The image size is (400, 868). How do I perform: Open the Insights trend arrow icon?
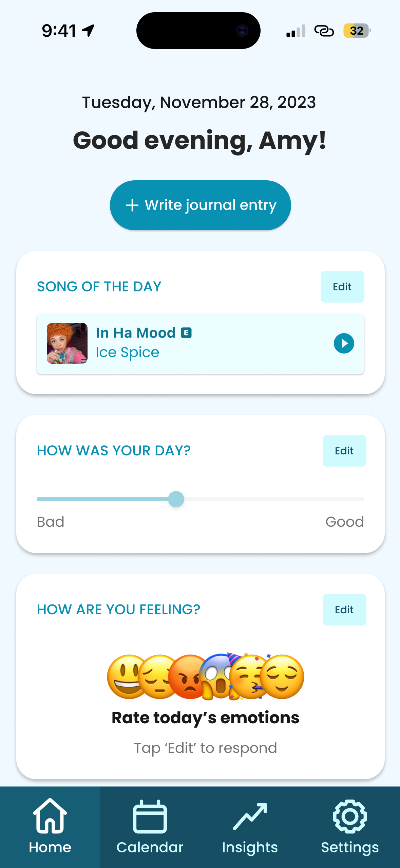pyautogui.click(x=250, y=816)
